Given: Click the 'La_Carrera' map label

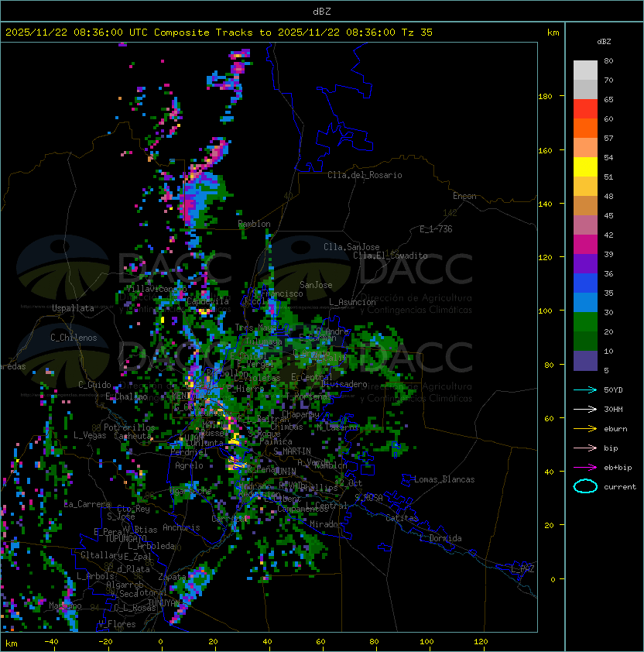Looking at the screenshot, I should coord(87,504).
